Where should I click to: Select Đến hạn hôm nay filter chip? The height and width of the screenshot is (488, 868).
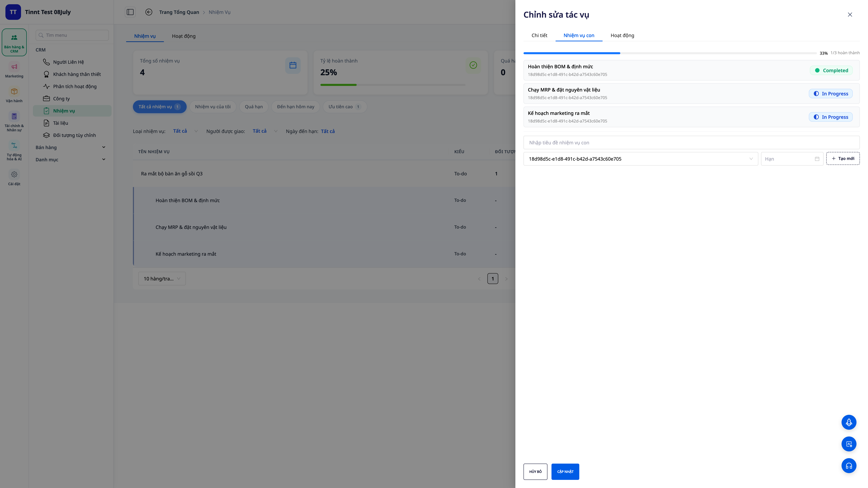tap(295, 107)
